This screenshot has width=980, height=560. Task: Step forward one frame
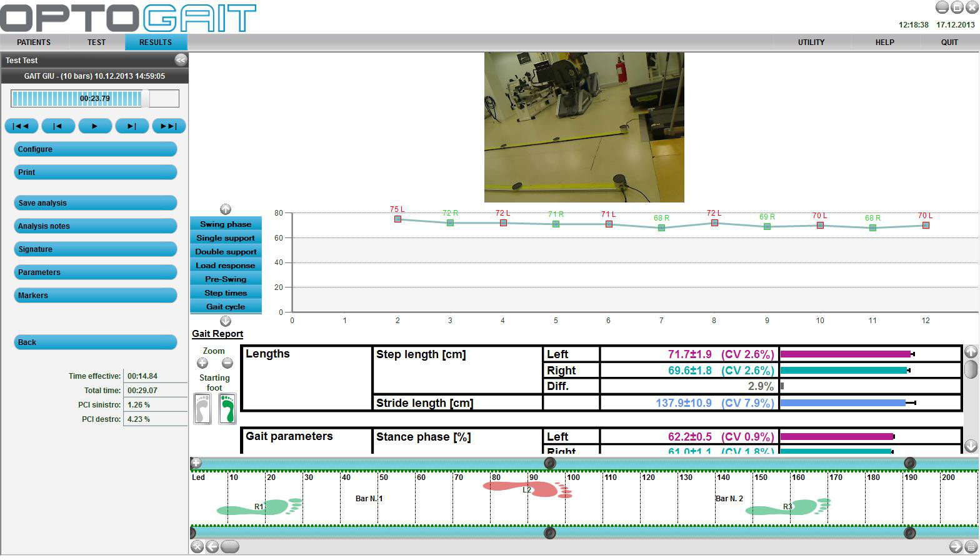pos(132,126)
